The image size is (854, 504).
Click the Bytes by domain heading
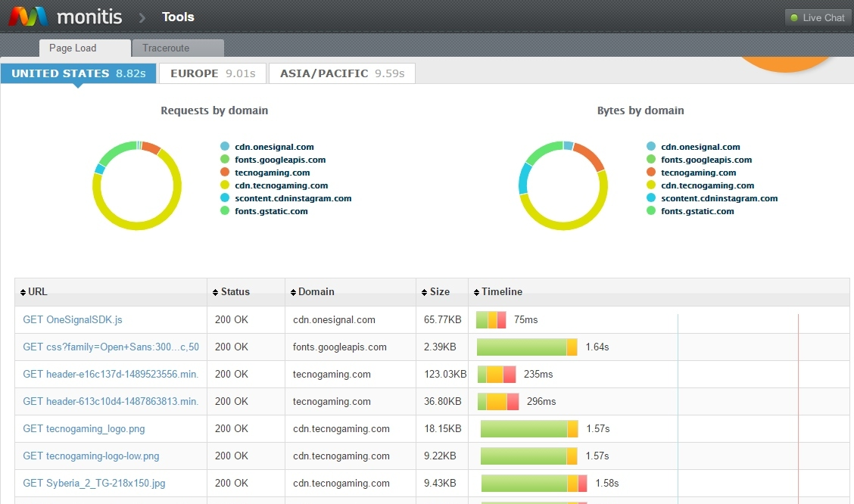click(640, 110)
